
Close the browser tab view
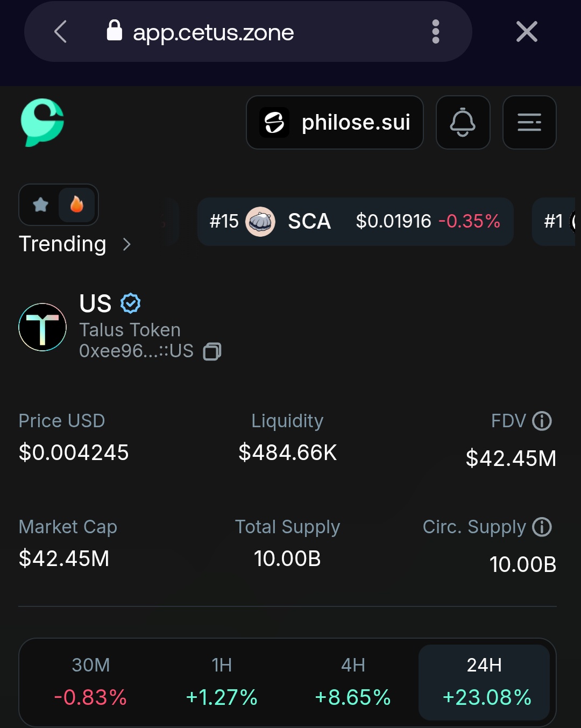pos(527,32)
